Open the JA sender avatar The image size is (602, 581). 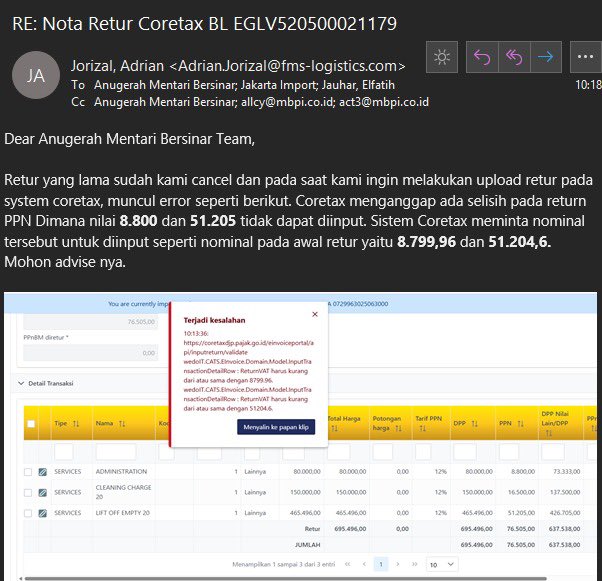pyautogui.click(x=36, y=75)
